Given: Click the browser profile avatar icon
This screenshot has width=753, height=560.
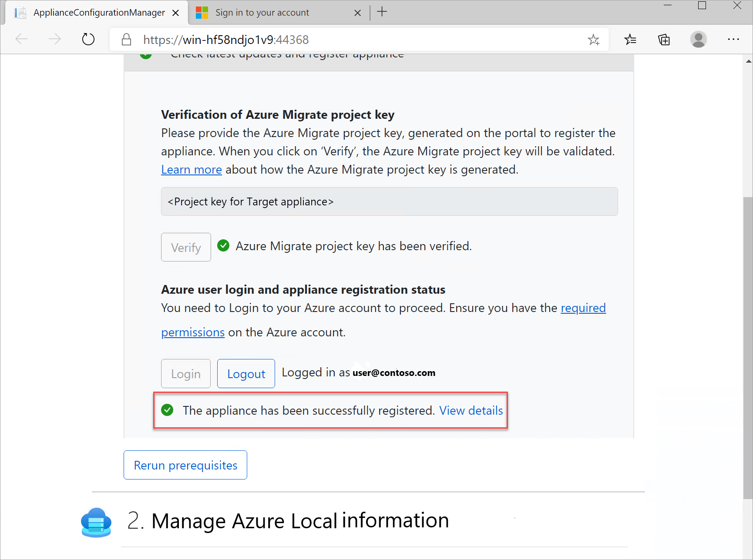Looking at the screenshot, I should 698,39.
